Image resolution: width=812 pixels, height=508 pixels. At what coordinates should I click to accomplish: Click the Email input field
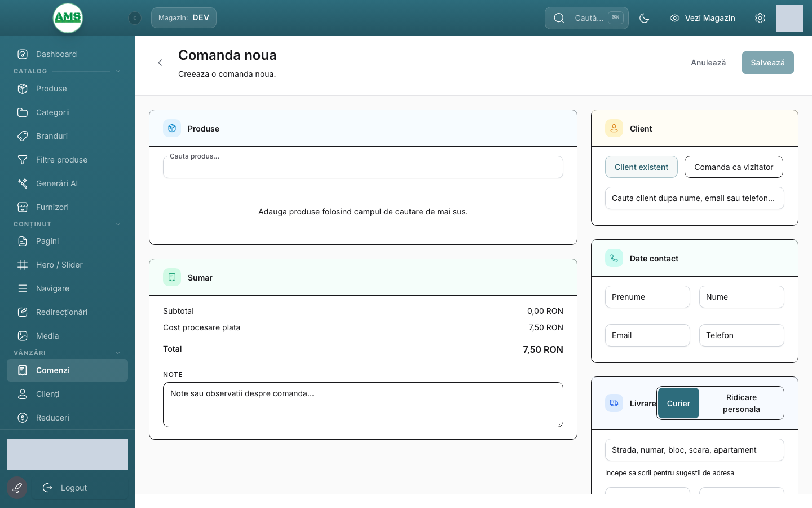647,335
